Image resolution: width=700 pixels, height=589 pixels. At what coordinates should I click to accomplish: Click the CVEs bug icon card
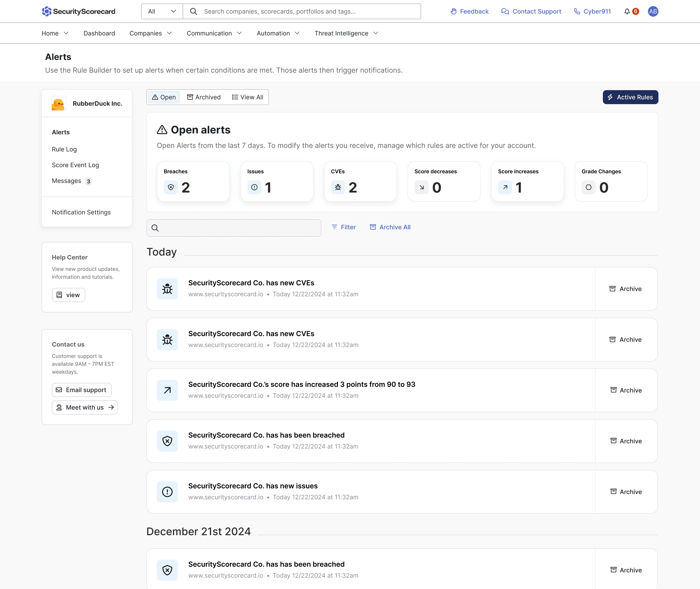(360, 181)
